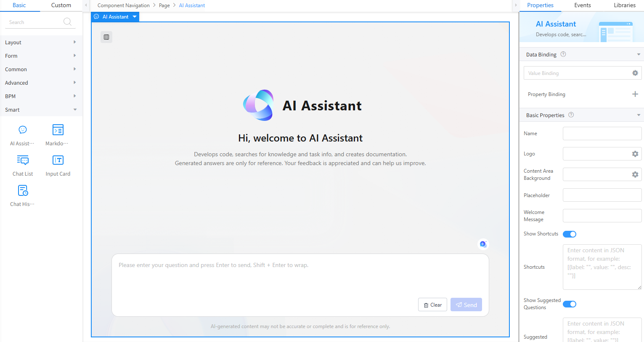Toggle the Show Suggested Questions switch
This screenshot has width=644, height=342.
[570, 304]
